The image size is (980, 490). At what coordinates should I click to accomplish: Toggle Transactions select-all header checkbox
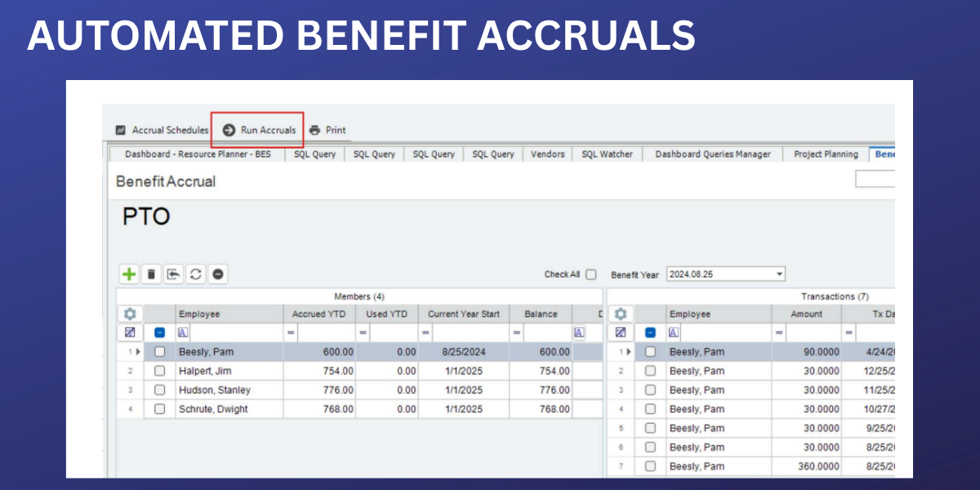[x=650, y=332]
